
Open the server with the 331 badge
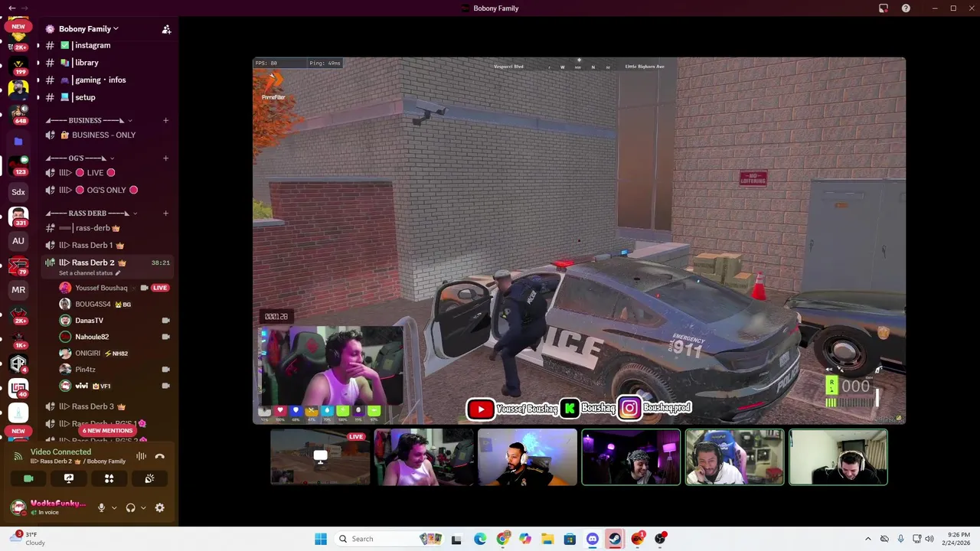pyautogui.click(x=18, y=217)
